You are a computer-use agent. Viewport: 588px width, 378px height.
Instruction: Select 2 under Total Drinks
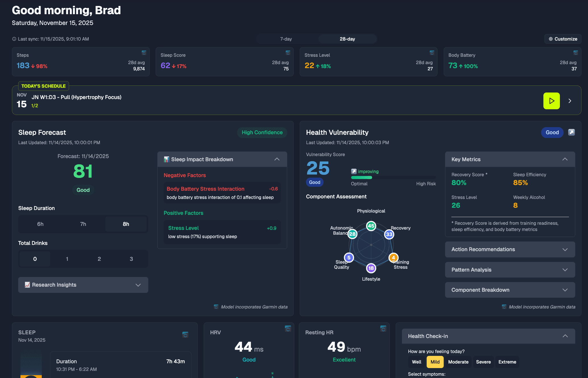pos(99,259)
